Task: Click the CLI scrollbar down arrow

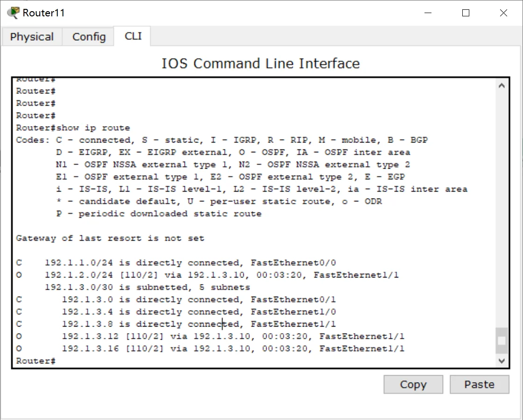Action: tap(502, 361)
